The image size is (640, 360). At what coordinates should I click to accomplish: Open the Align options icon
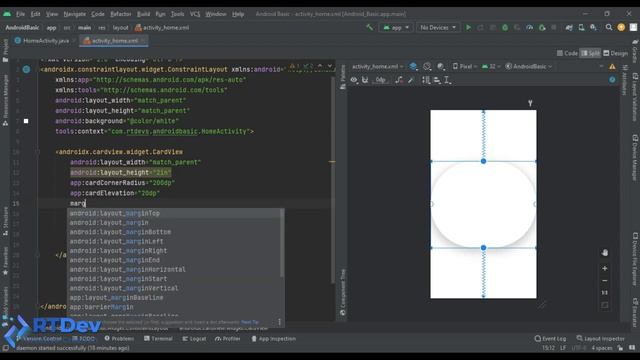coord(437,80)
